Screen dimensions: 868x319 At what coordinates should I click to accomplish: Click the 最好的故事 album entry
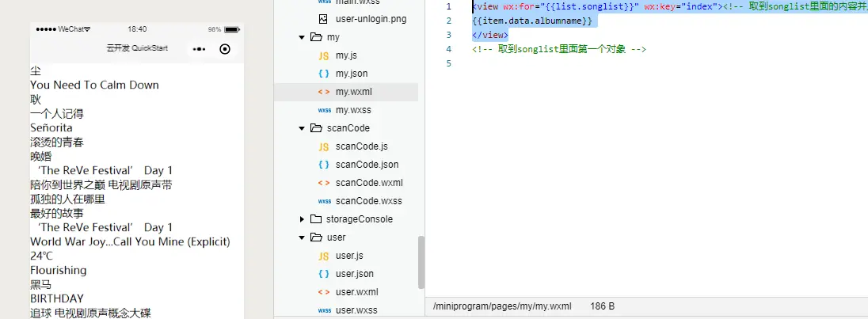pyautogui.click(x=57, y=214)
